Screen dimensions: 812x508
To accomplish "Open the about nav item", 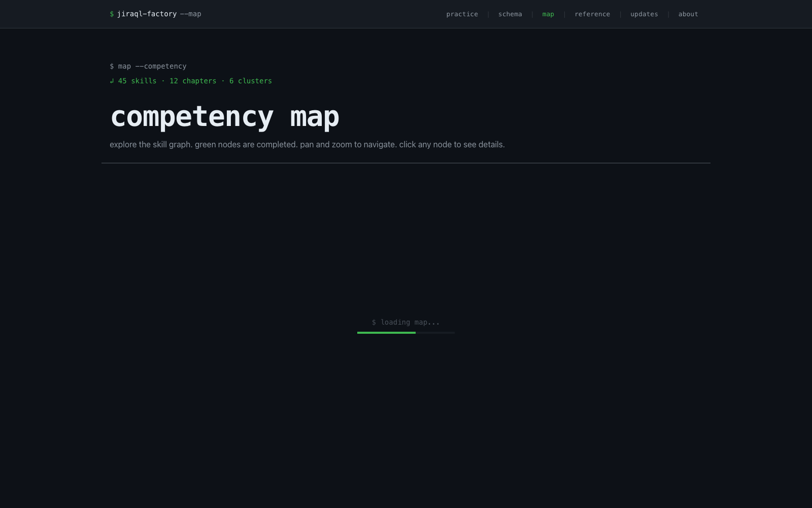I will 688,14.
